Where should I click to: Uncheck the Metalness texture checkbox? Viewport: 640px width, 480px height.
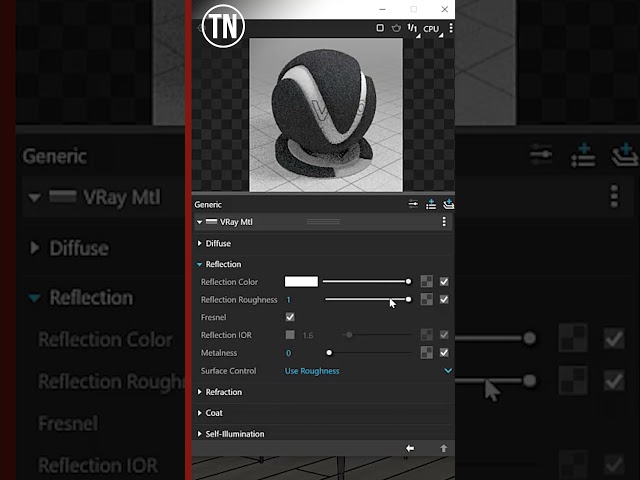pos(444,353)
